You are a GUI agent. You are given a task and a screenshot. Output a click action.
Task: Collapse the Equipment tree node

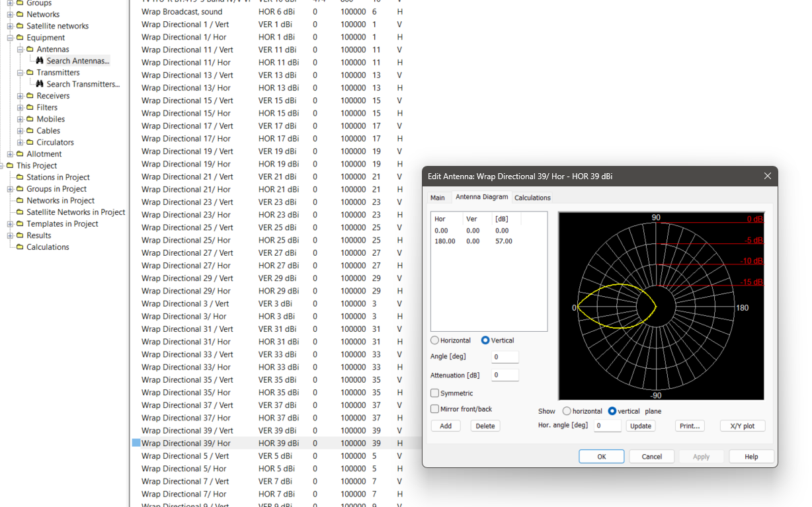10,38
